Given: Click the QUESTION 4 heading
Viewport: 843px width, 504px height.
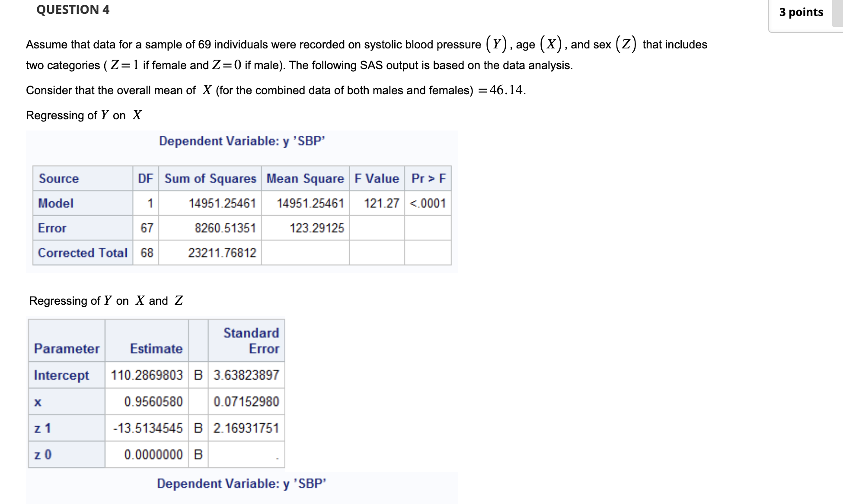Looking at the screenshot, I should click(73, 10).
